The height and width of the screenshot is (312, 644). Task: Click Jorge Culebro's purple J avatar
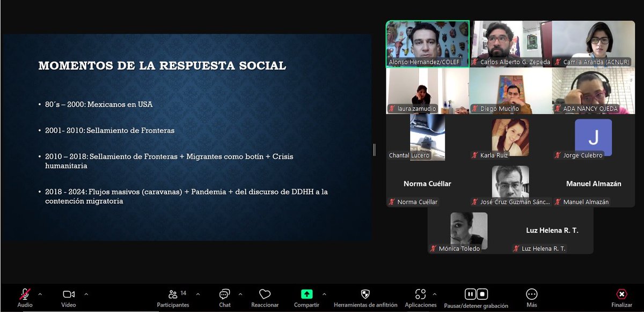pyautogui.click(x=593, y=137)
